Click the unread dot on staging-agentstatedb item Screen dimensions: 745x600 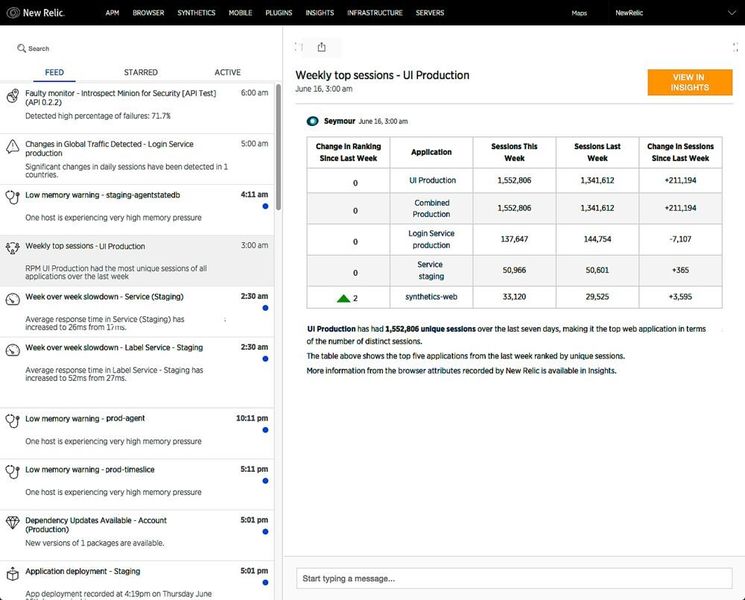(265, 206)
